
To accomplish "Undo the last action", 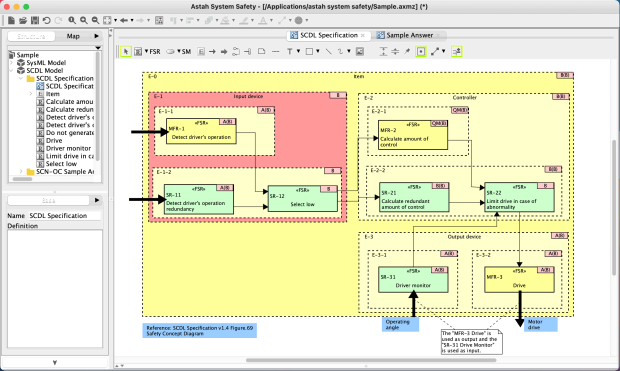I will [x=47, y=20].
